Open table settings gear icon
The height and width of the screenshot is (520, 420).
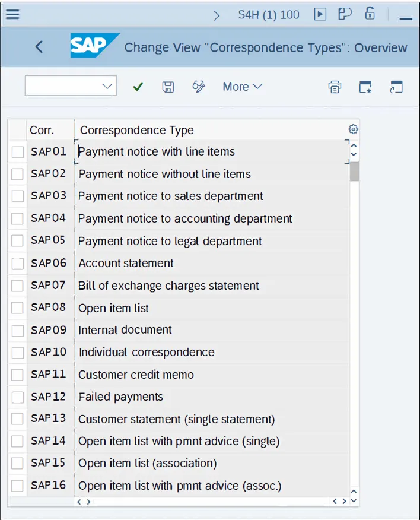[x=354, y=129]
